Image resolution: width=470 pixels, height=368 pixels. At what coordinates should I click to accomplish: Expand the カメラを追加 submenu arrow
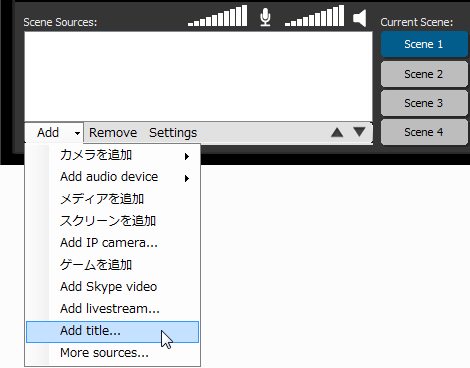[x=187, y=156]
